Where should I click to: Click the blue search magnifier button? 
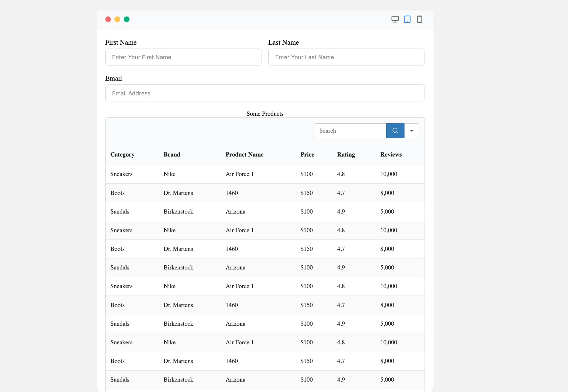395,131
